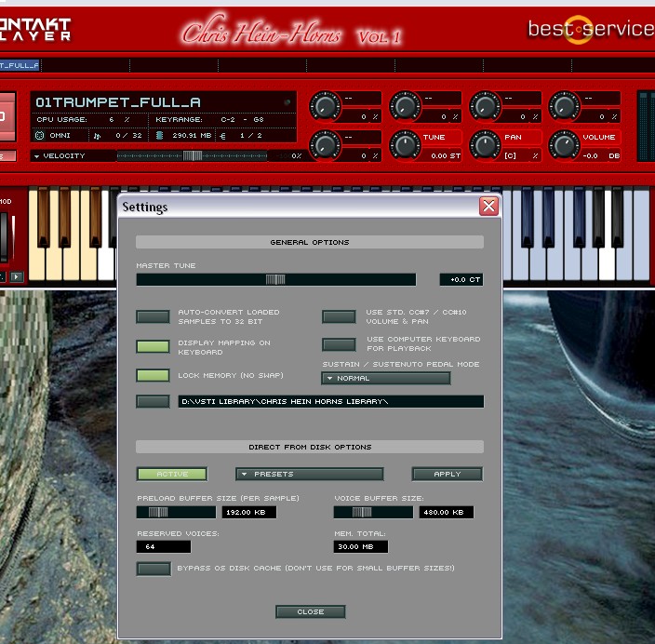The width and height of the screenshot is (655, 644).
Task: Click the Mem. Total value 30.00 MB
Action: pyautogui.click(x=361, y=546)
